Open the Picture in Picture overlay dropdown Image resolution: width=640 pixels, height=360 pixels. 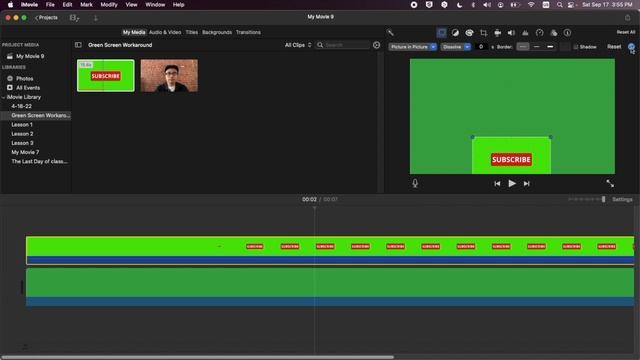(x=412, y=47)
